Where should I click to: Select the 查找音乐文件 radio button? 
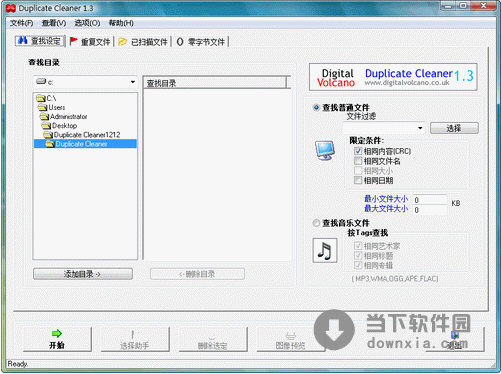pos(316,223)
